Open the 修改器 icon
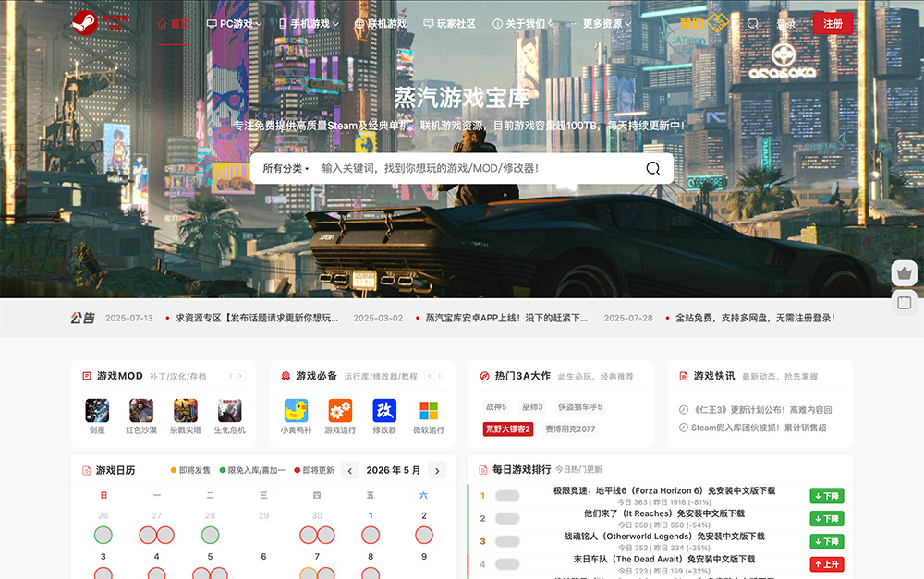924x579 pixels. (x=384, y=411)
